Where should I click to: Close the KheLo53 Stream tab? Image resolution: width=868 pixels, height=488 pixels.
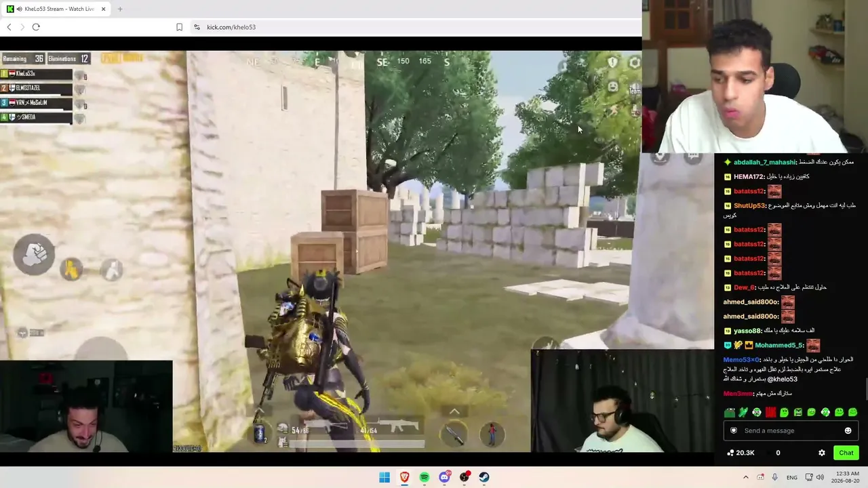pyautogui.click(x=104, y=9)
